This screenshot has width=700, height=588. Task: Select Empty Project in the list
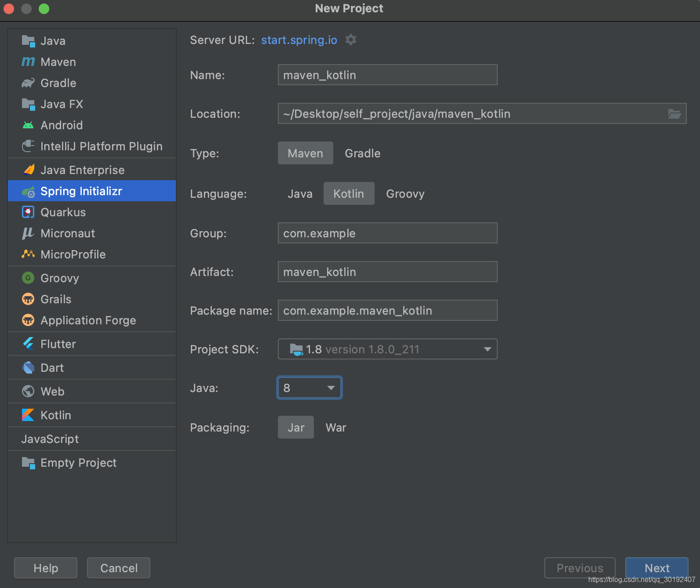point(92,463)
